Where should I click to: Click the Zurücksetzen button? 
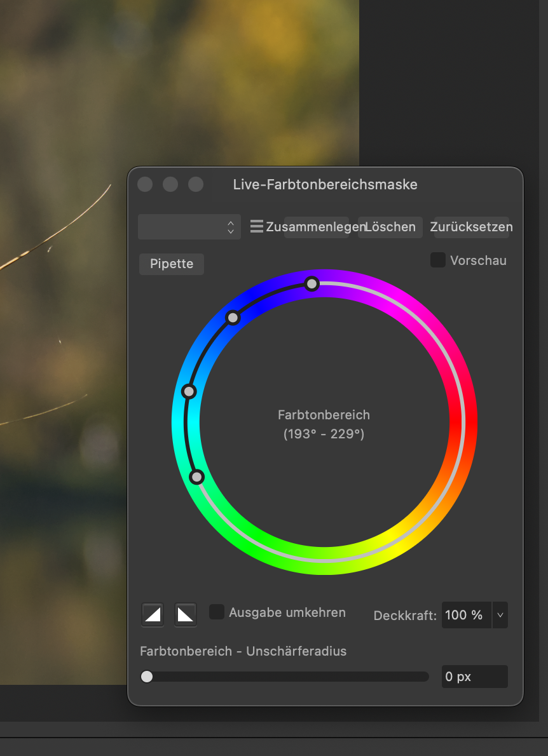[x=471, y=227]
